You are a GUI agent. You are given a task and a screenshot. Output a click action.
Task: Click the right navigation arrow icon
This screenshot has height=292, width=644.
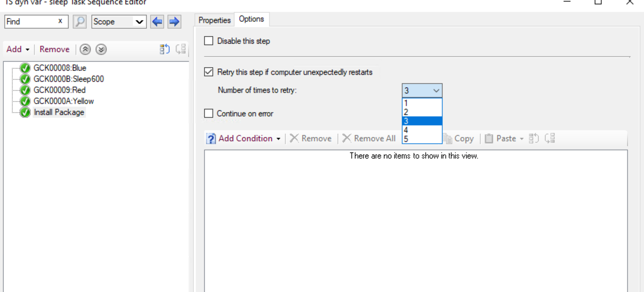click(x=174, y=22)
